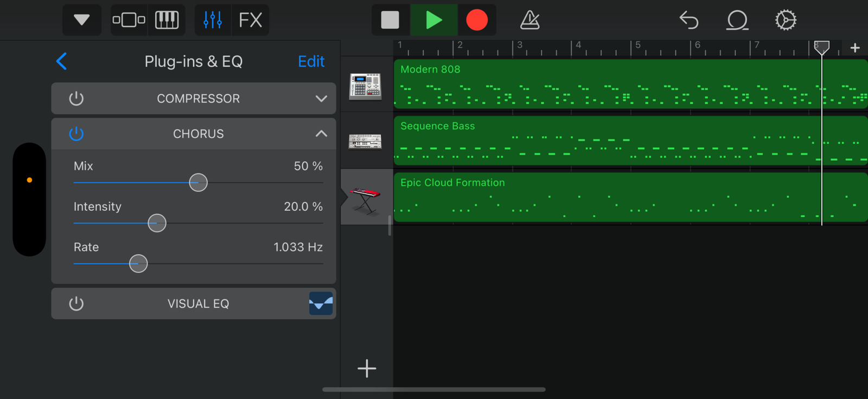
Task: Click the playhead marker on the ruler
Action: click(x=821, y=47)
